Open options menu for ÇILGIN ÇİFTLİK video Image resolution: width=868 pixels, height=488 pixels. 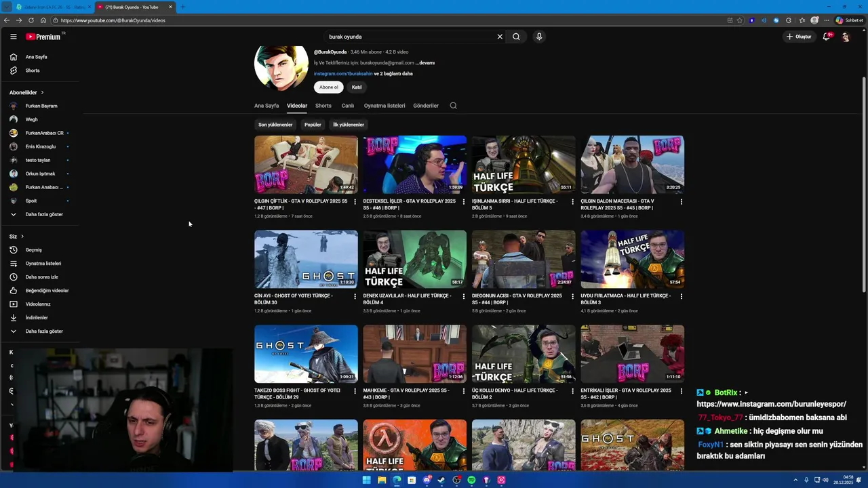tap(355, 202)
